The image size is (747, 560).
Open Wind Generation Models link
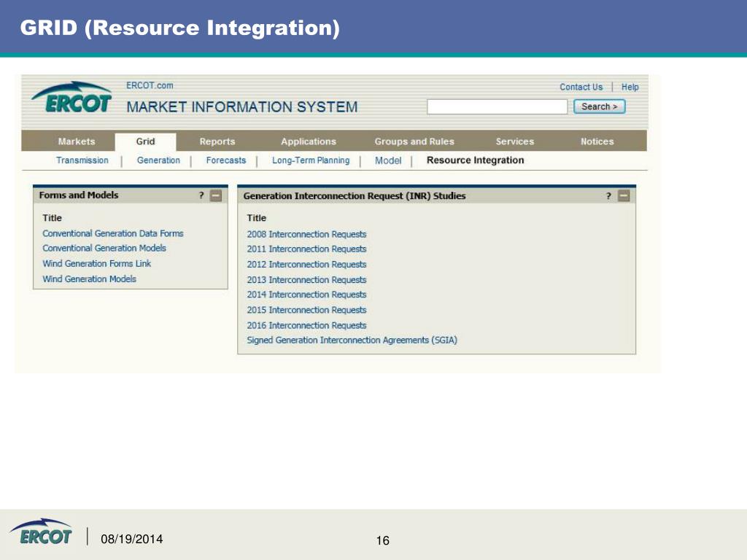[90, 279]
